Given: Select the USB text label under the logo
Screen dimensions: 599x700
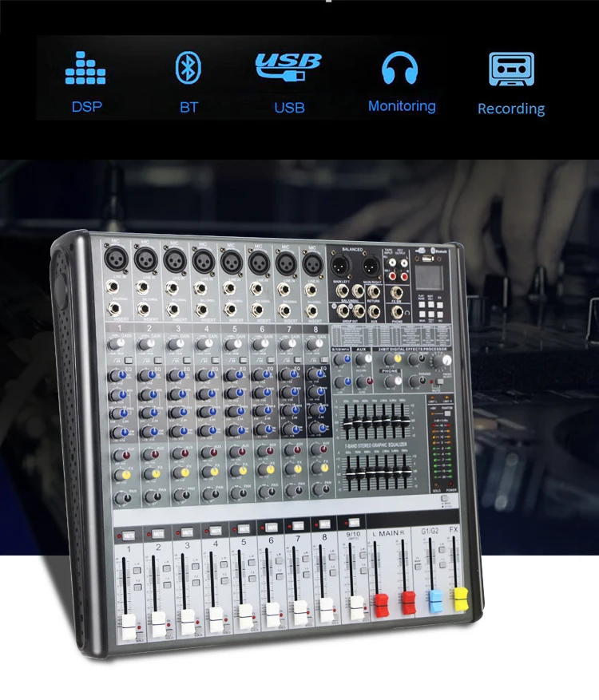Looking at the screenshot, I should pyautogui.click(x=289, y=108).
